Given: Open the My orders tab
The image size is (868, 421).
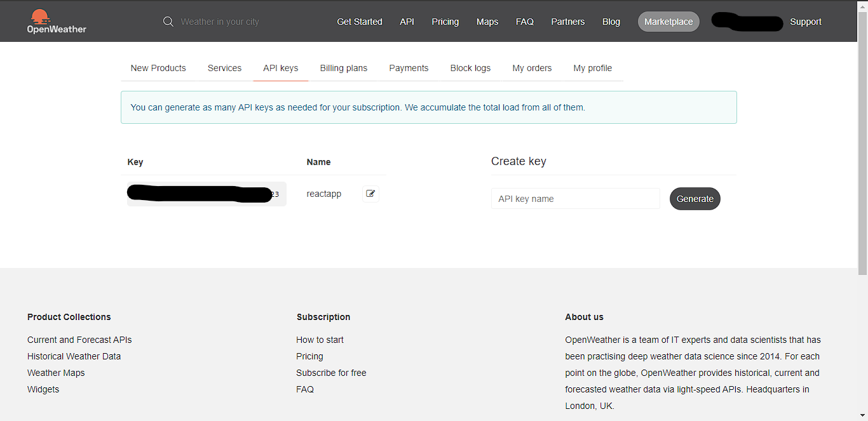Looking at the screenshot, I should (532, 68).
